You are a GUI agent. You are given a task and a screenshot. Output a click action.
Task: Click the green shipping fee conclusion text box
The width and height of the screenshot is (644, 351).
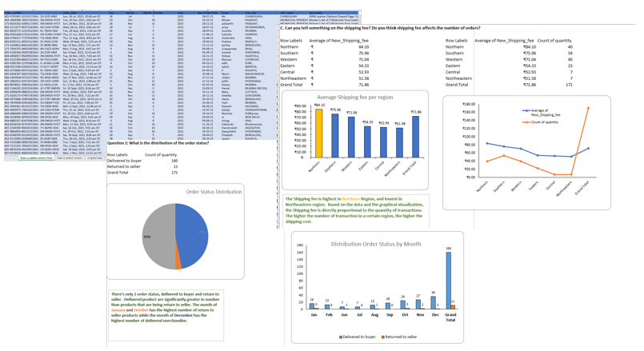(354, 210)
